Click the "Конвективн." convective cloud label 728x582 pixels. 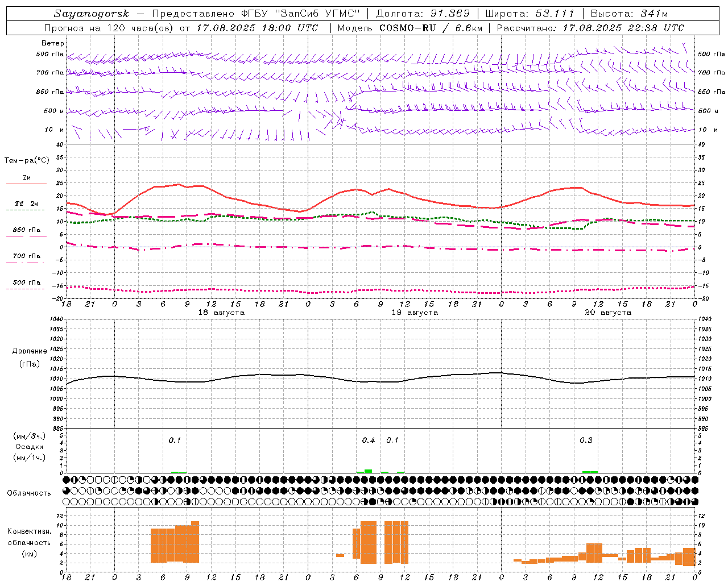(30, 531)
